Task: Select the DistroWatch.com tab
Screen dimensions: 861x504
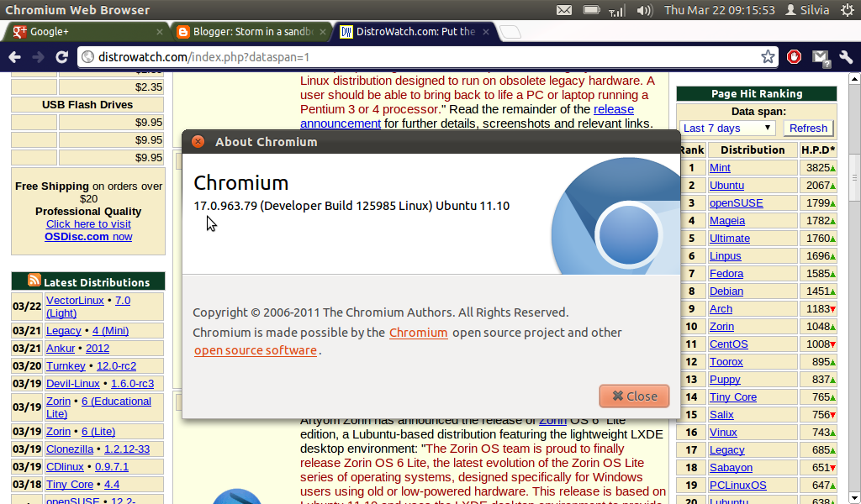Action: pos(415,32)
